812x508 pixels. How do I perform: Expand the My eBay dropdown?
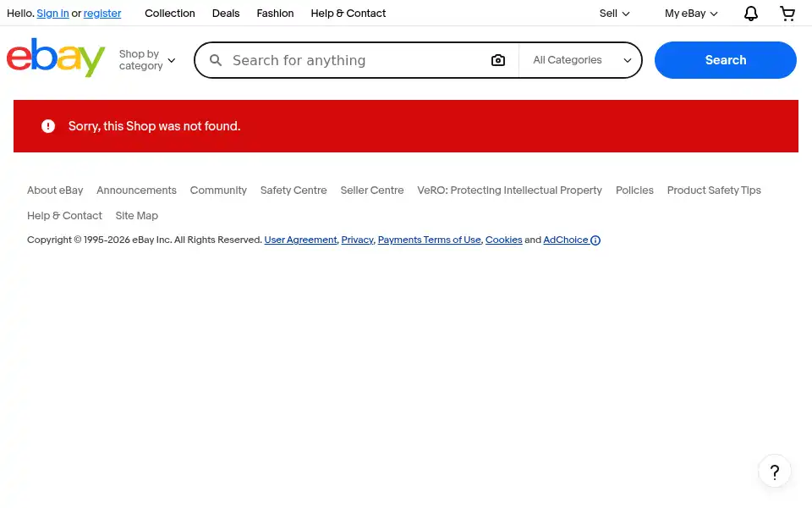point(691,14)
